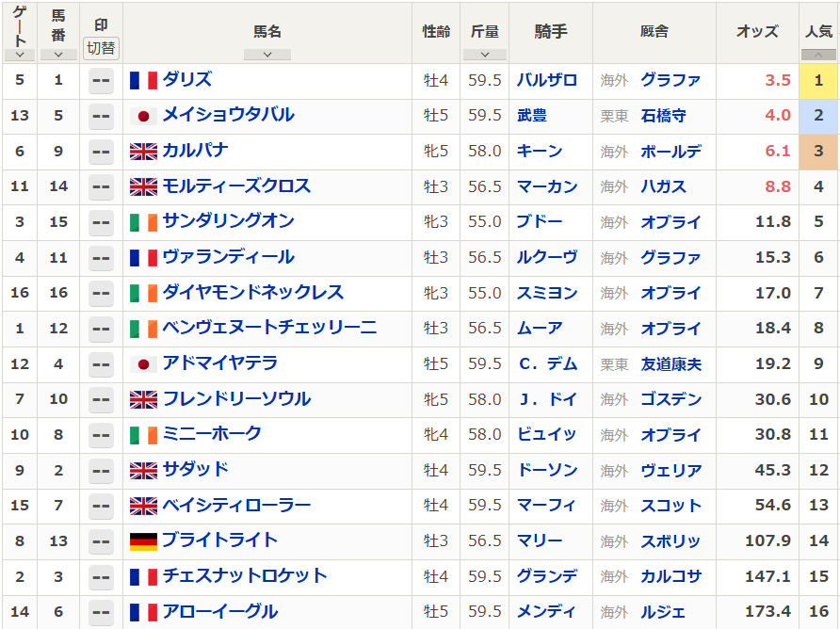Open jockey page for メンディ

click(547, 612)
